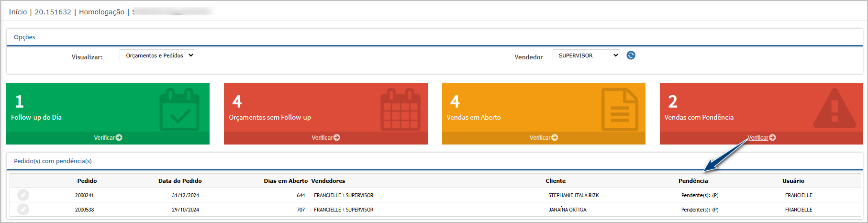This screenshot has width=868, height=223.
Task: Click the arrow icon beside Verificar on green card
Action: [x=119, y=138]
